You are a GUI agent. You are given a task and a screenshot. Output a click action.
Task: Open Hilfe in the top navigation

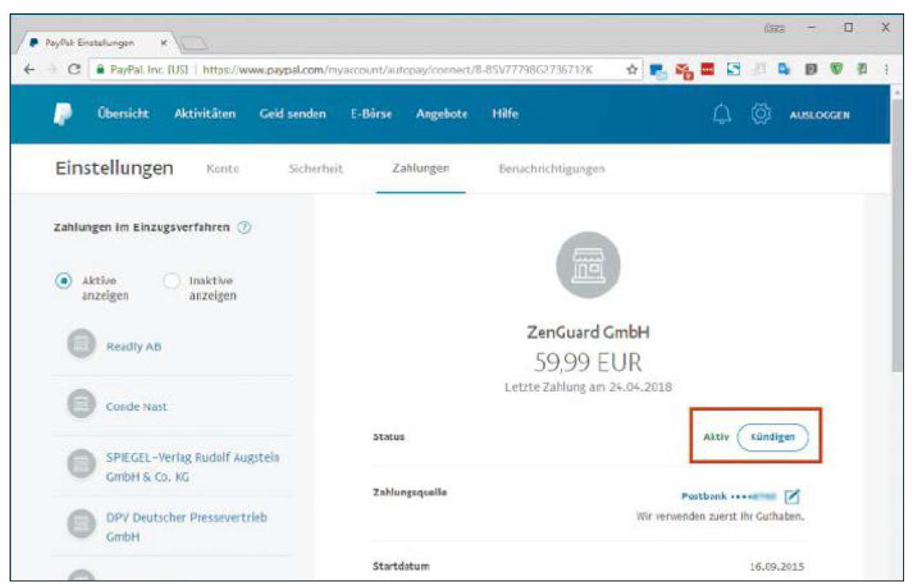[x=505, y=115]
